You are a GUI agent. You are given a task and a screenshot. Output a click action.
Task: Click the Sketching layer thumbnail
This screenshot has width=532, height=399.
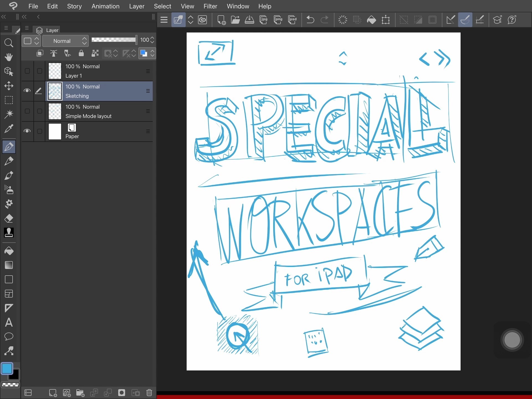point(55,91)
